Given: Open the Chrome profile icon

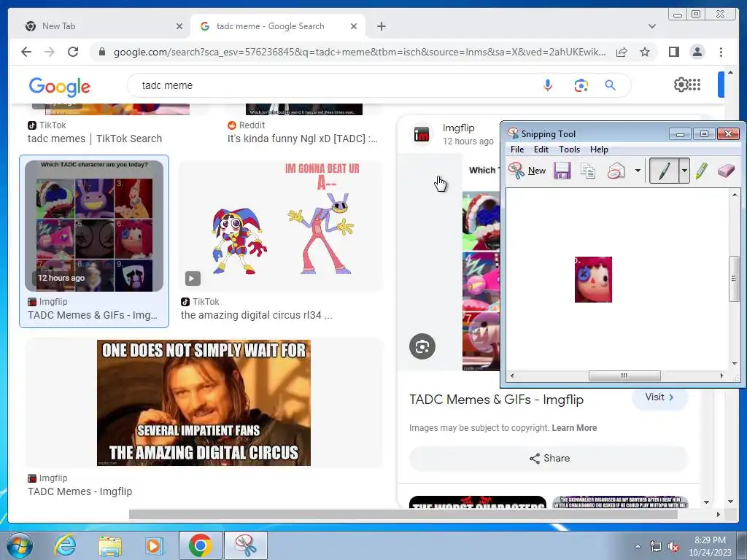Looking at the screenshot, I should pos(697,52).
